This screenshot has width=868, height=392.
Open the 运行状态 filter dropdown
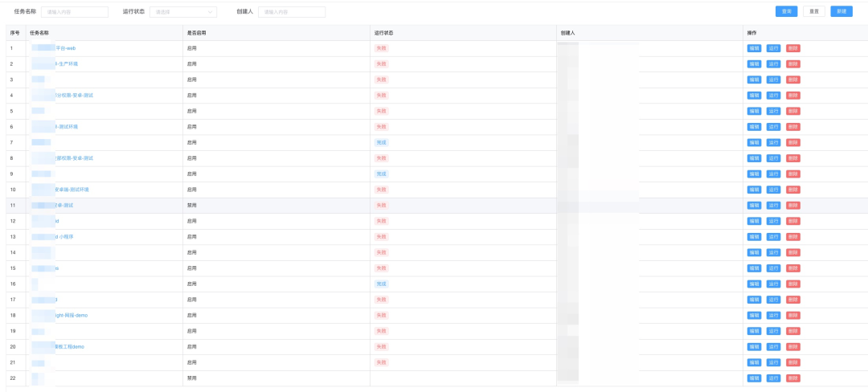coord(183,12)
